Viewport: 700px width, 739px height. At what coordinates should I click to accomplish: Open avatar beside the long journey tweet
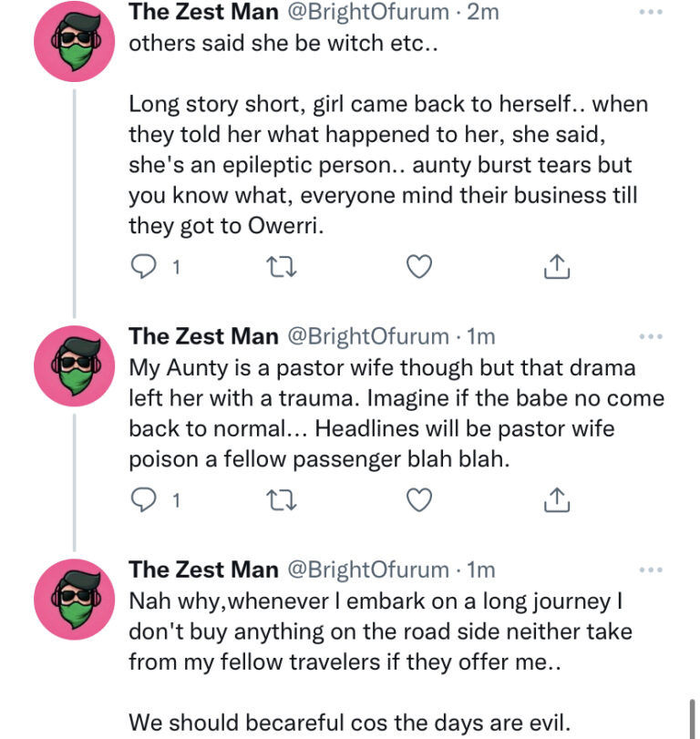(x=73, y=599)
